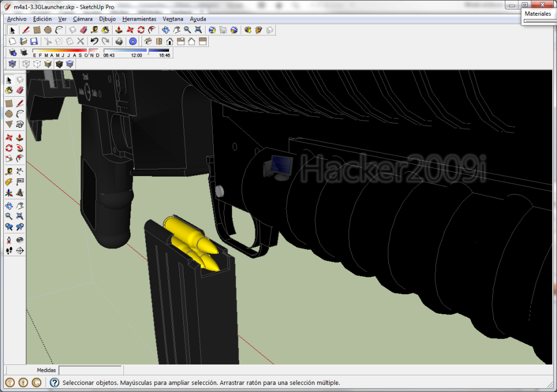
Task: Open the Ayuda menu
Action: (198, 19)
